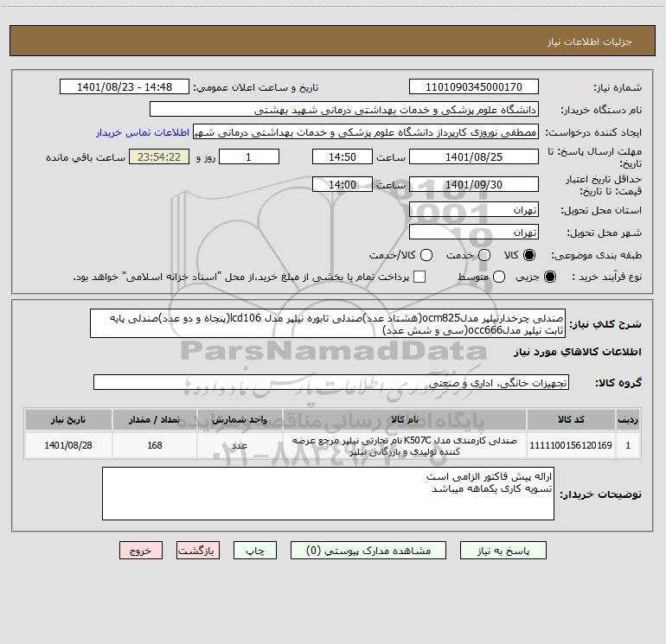Choose the متوسط purchase type radio

499,277
